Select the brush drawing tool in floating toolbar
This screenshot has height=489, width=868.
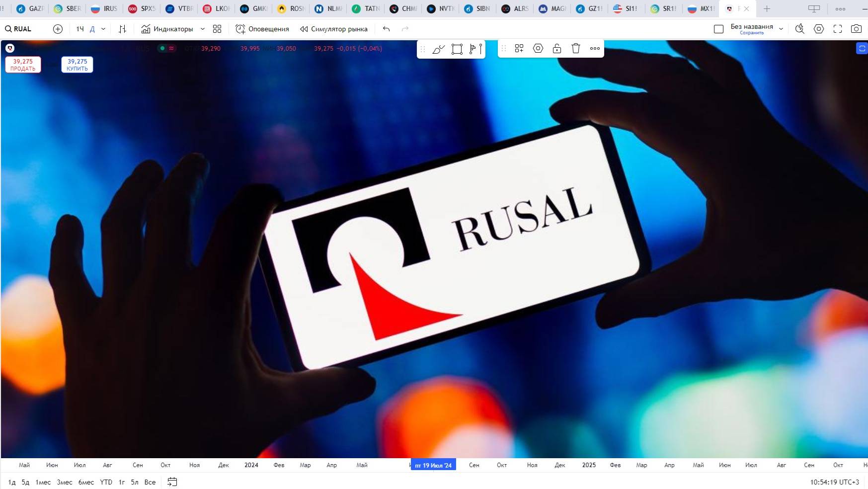tap(438, 49)
